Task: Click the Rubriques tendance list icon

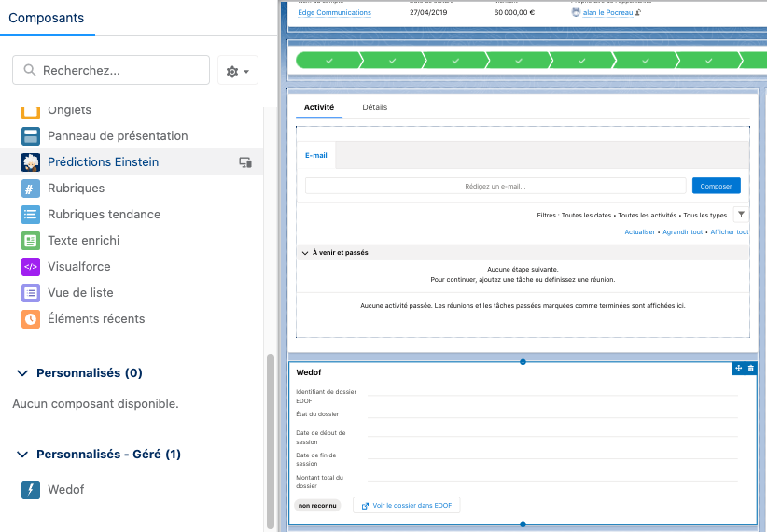Action: coord(31,214)
